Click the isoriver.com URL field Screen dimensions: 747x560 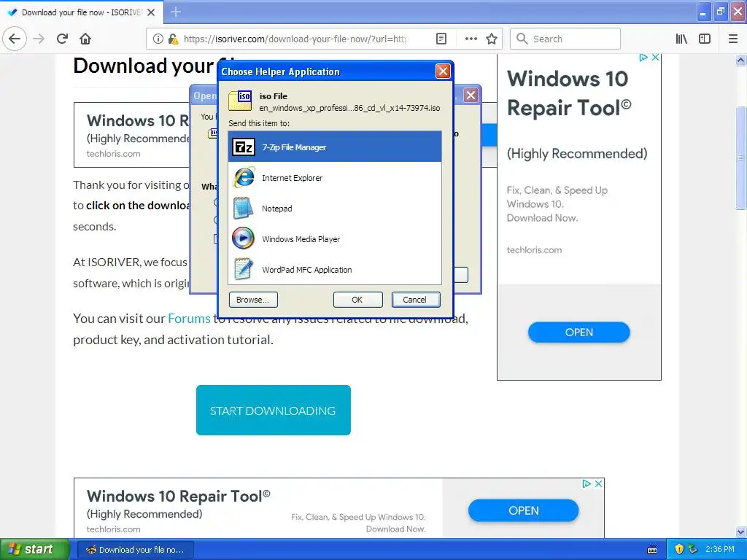tap(295, 39)
